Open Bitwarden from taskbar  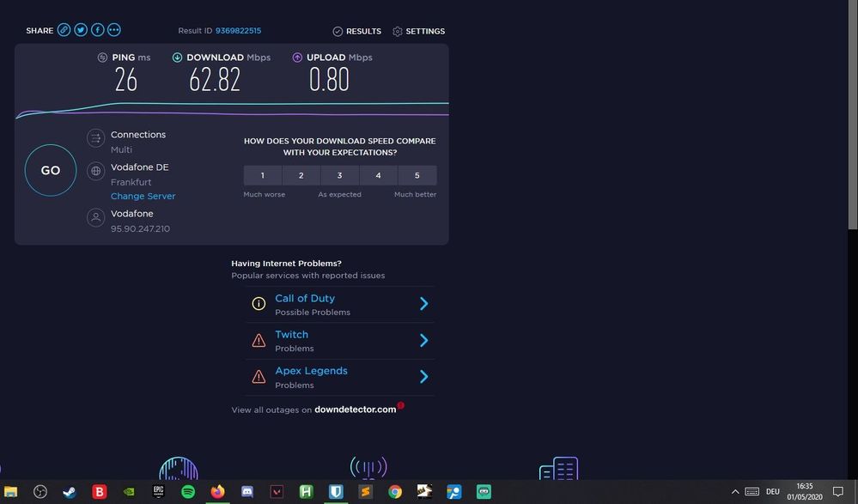click(x=336, y=491)
